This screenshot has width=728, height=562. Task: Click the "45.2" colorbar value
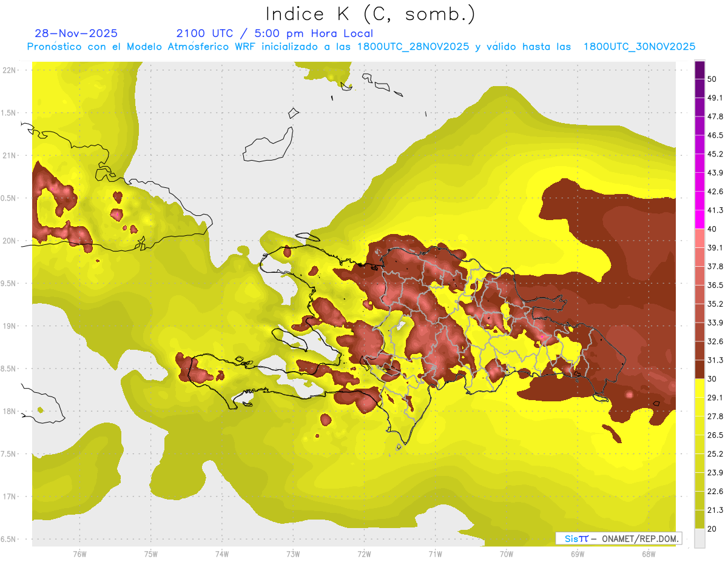pos(715,154)
